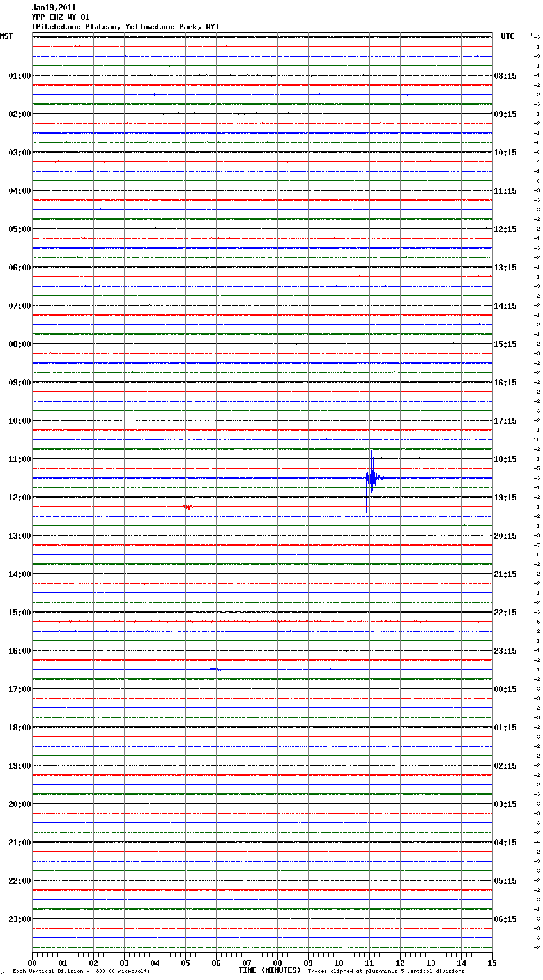Select the 06:00 MST time label
Image resolution: width=543 pixels, height=980 pixels.
tap(19, 268)
